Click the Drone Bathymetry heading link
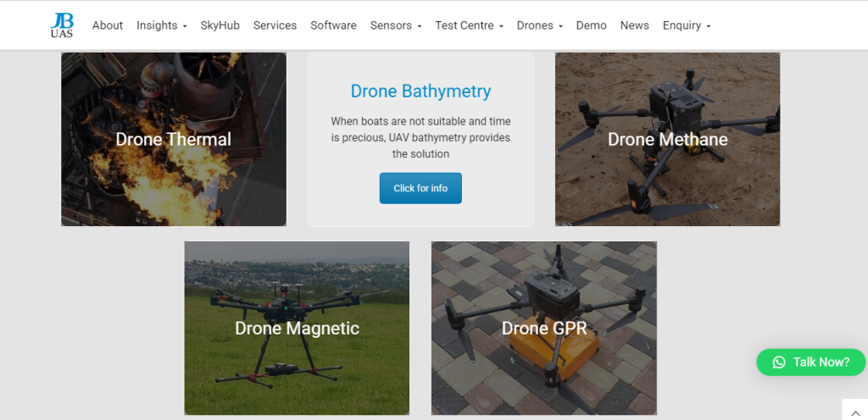 click(420, 91)
